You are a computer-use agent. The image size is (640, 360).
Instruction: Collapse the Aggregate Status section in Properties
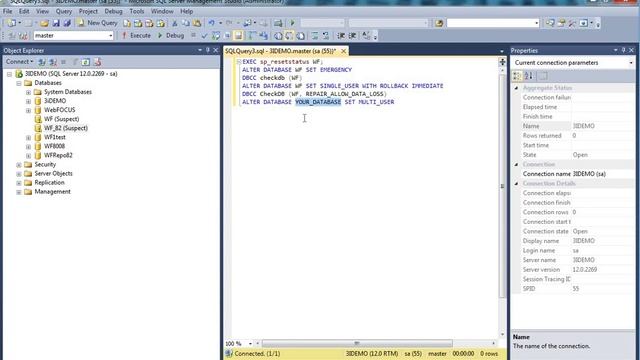click(516, 88)
